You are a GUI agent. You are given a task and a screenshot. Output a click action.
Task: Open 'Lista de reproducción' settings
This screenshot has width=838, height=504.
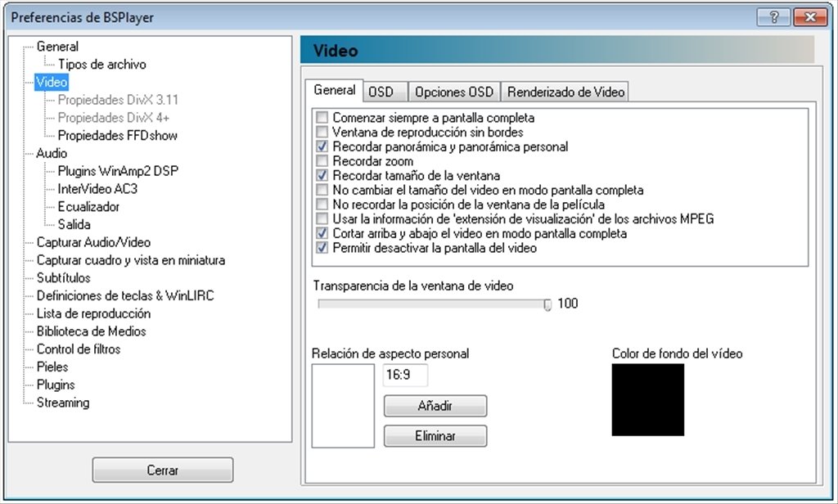(x=93, y=313)
